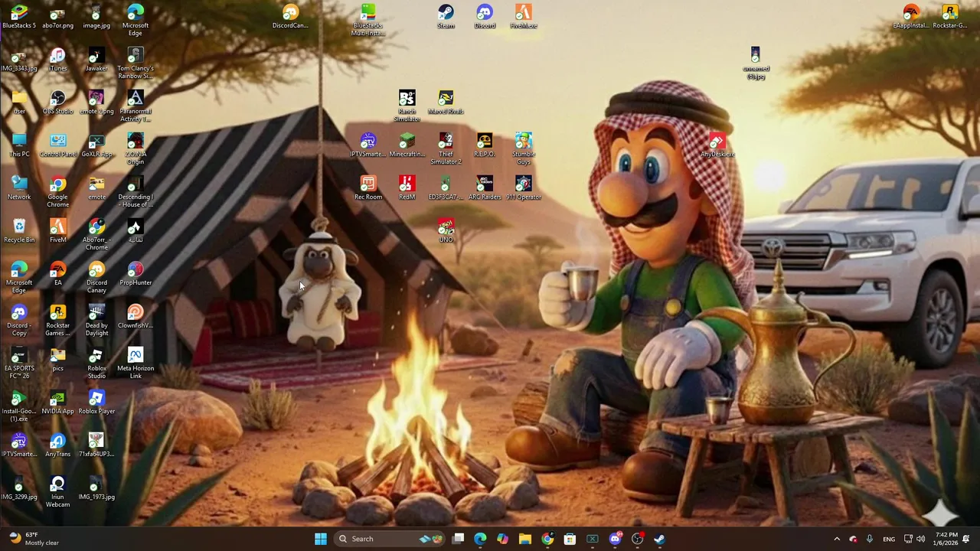This screenshot has height=551, width=980.
Task: Launch Stumble Guys
Action: pyautogui.click(x=524, y=149)
